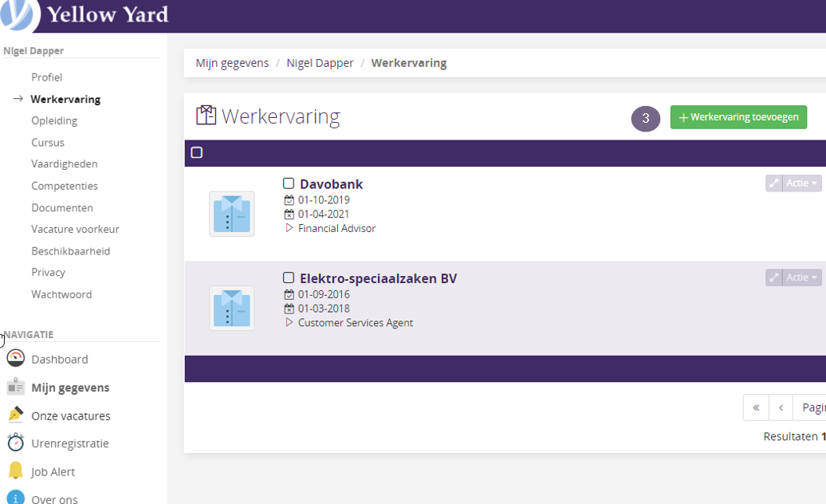The height and width of the screenshot is (504, 826).
Task: Click the Onze vacatures pencil icon
Action: 16,415
